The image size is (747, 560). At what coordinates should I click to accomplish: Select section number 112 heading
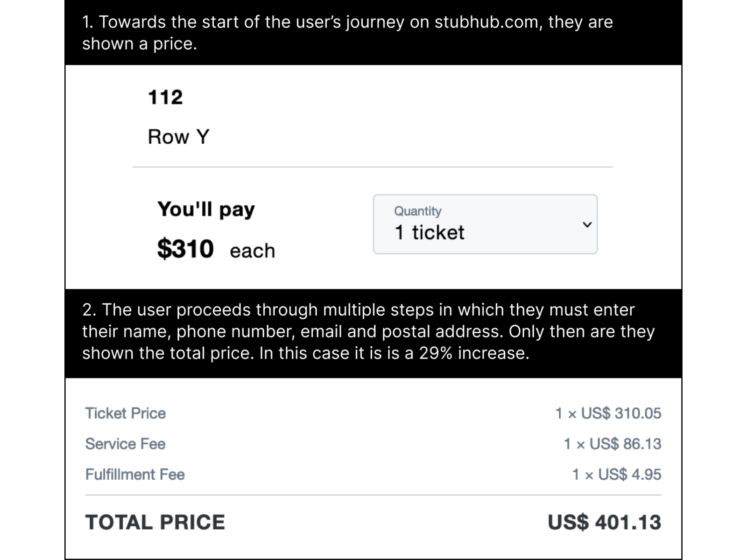coord(165,97)
